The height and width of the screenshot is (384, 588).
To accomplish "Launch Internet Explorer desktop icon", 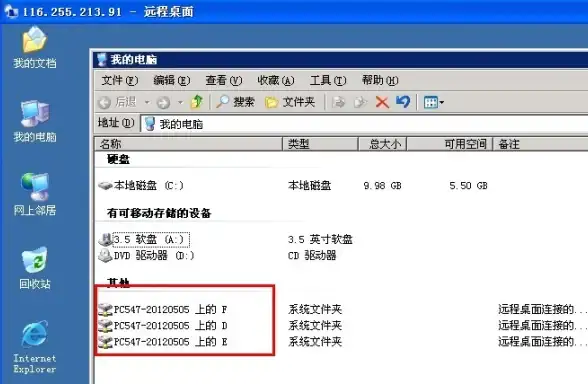I will [34, 347].
